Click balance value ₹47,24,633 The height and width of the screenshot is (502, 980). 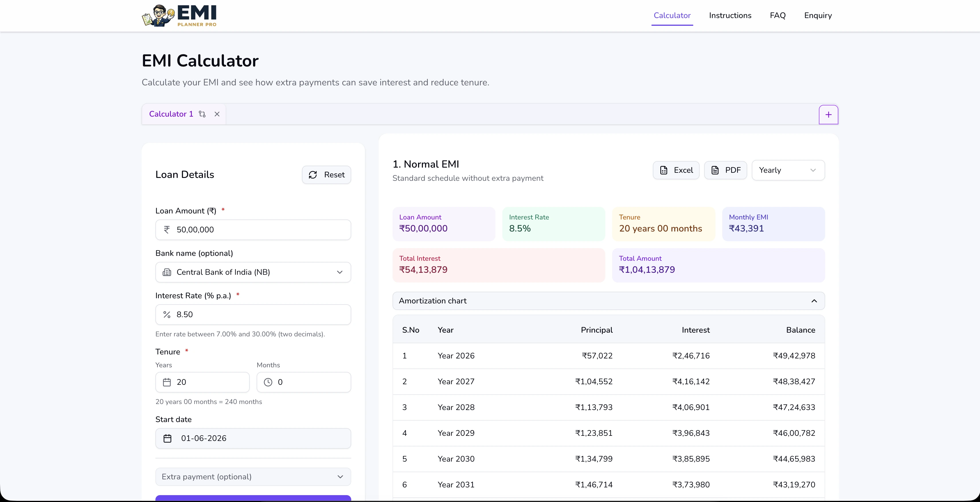(794, 408)
